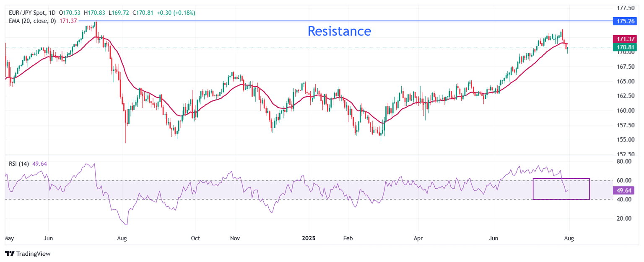Click the green 170.81 current price tag
The image size is (644, 262).
pos(624,47)
